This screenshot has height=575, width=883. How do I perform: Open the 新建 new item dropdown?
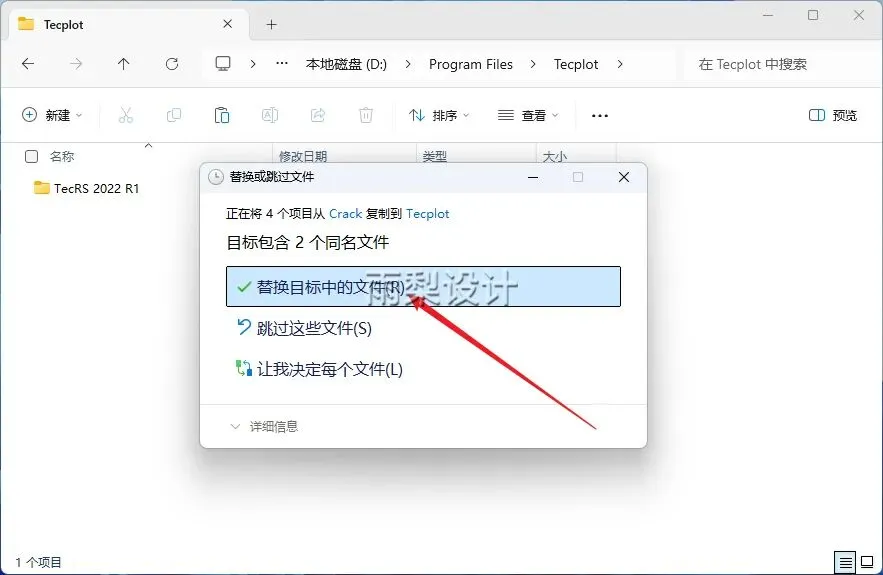52,115
